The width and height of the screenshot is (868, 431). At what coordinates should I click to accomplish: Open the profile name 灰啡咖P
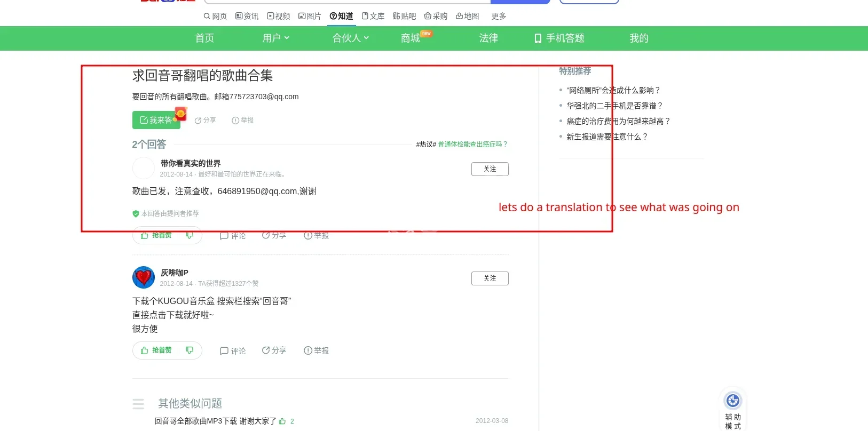(x=174, y=273)
